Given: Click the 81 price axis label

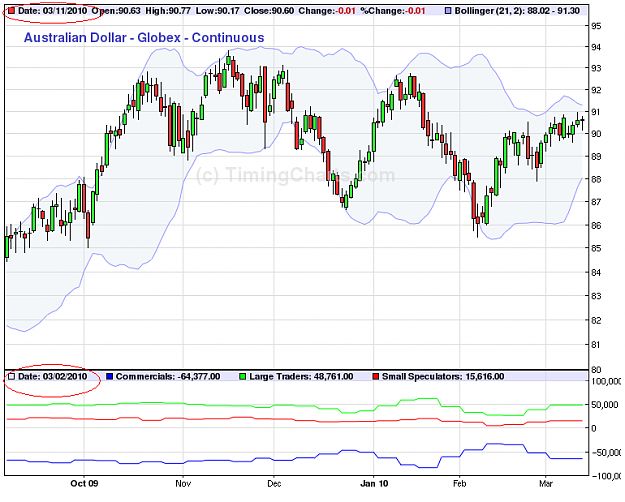Looking at the screenshot, I should tap(596, 345).
